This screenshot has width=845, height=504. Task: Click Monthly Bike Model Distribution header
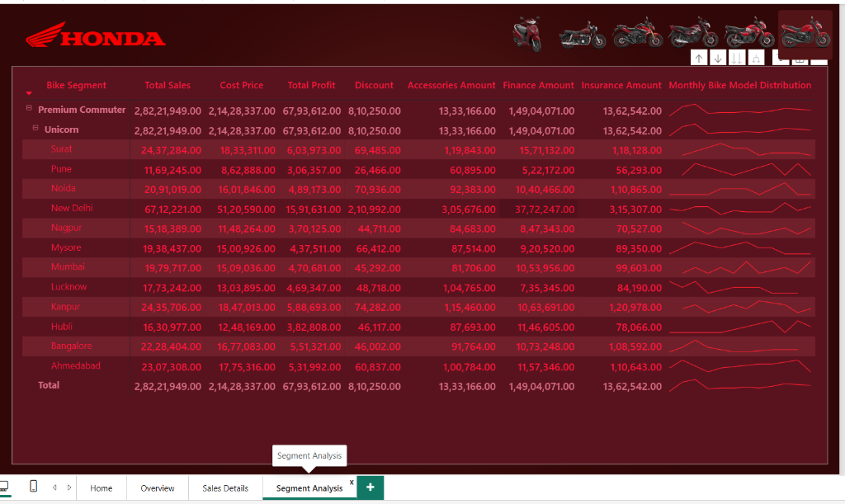(x=740, y=85)
